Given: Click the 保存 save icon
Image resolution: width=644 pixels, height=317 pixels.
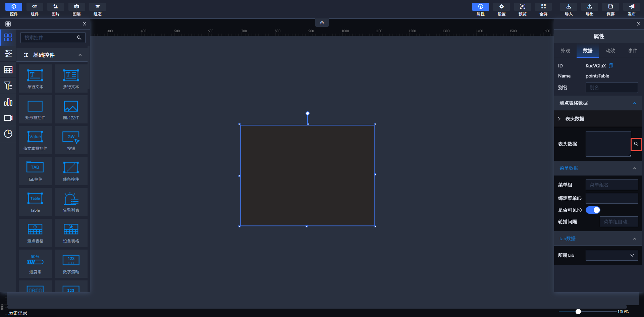Looking at the screenshot, I should click(610, 9).
